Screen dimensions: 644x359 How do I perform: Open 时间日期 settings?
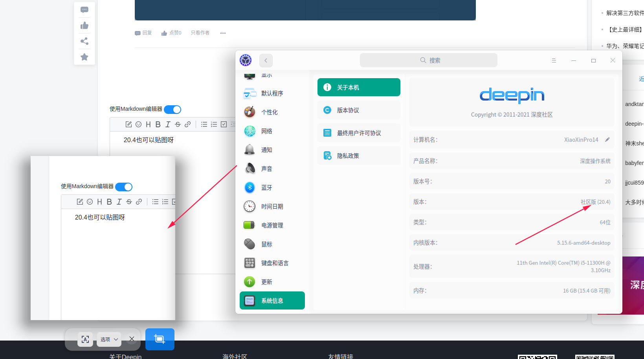point(272,207)
